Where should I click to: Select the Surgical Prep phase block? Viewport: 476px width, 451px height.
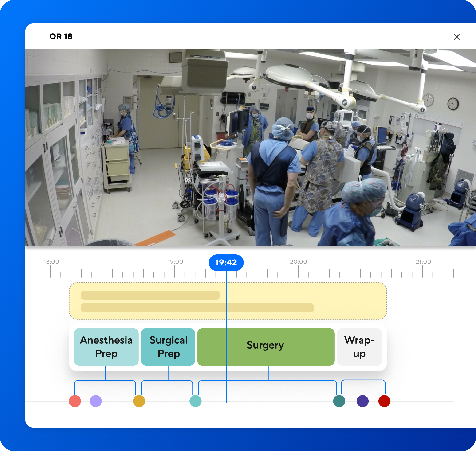click(168, 346)
